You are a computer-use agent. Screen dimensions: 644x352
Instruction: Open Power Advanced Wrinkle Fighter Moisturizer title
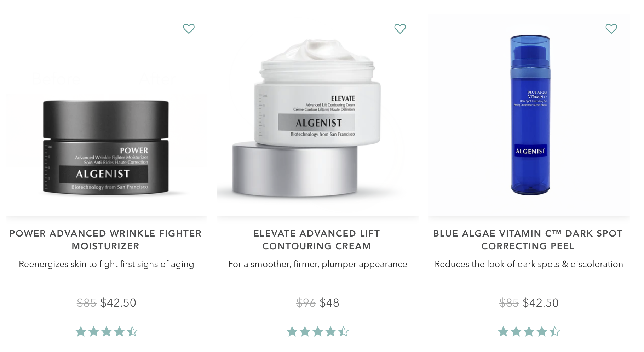click(x=105, y=240)
